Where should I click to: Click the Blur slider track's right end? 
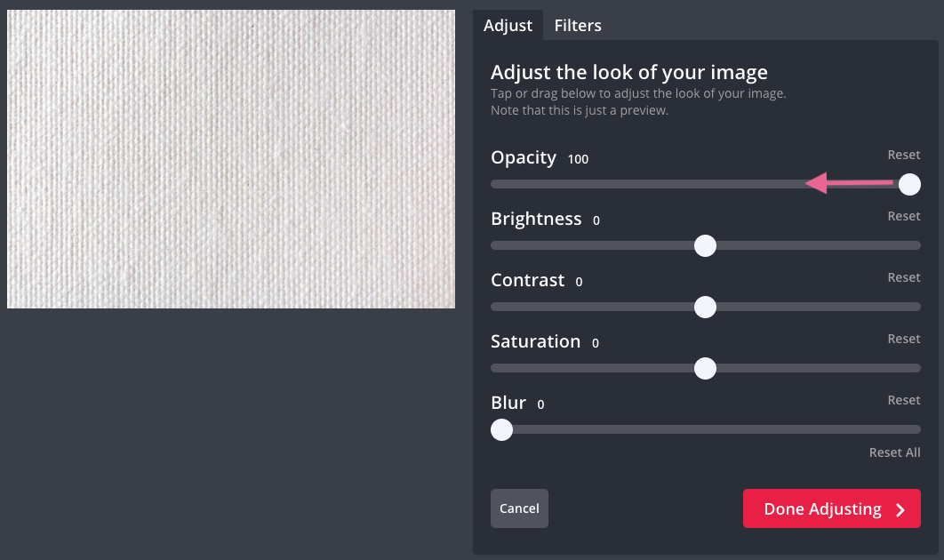point(914,429)
